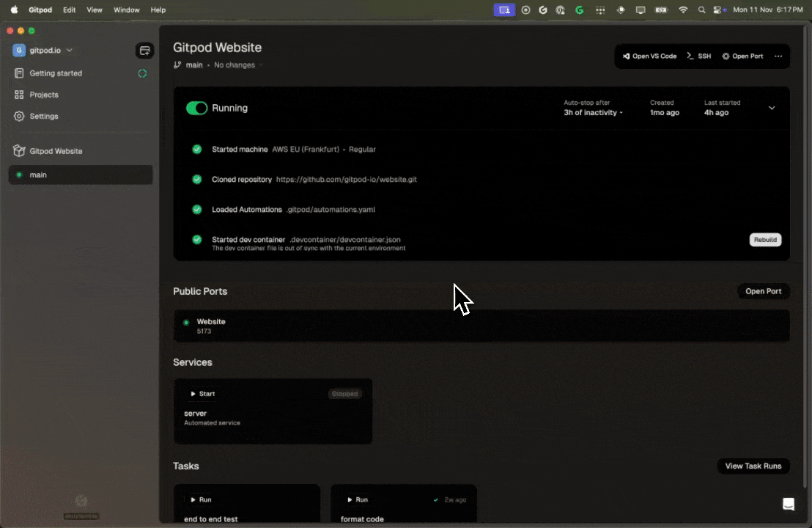This screenshot has width=812, height=528.
Task: Click the Last started 4h ago value
Action: click(x=716, y=112)
